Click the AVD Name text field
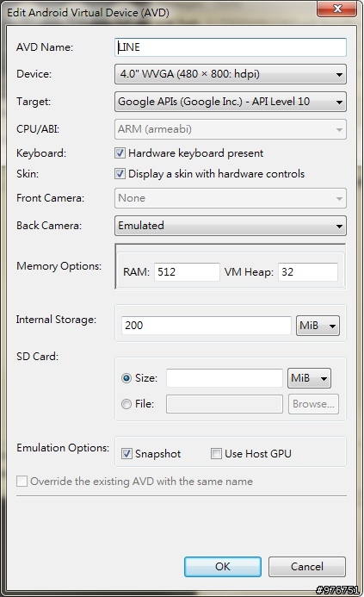 230,47
